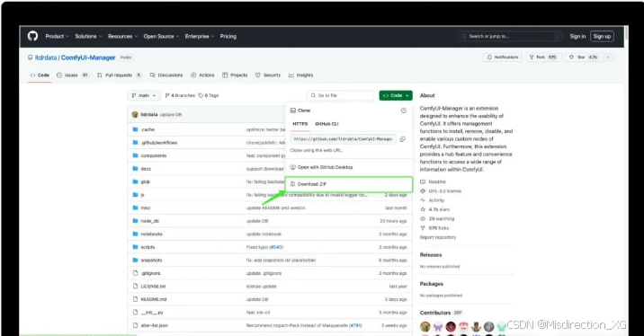Open the Activity link in About
Image resolution: width=644 pixels, height=336 pixels.
(x=433, y=200)
